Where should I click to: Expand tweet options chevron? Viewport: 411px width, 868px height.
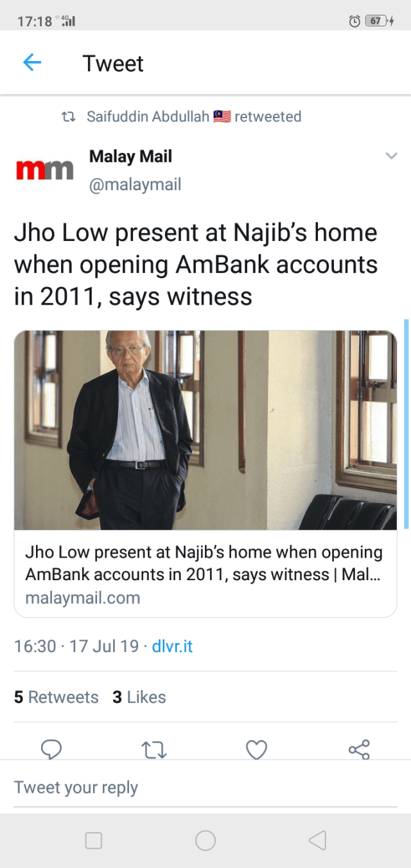pyautogui.click(x=391, y=155)
